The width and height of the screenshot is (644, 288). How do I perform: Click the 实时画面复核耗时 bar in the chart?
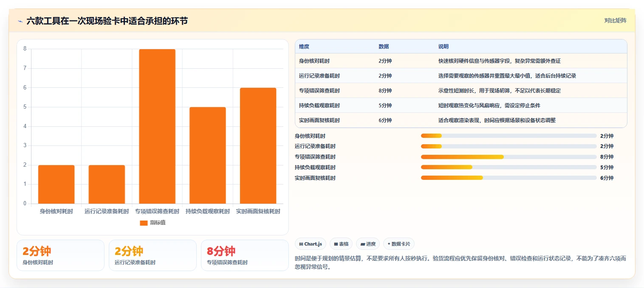[x=258, y=145]
